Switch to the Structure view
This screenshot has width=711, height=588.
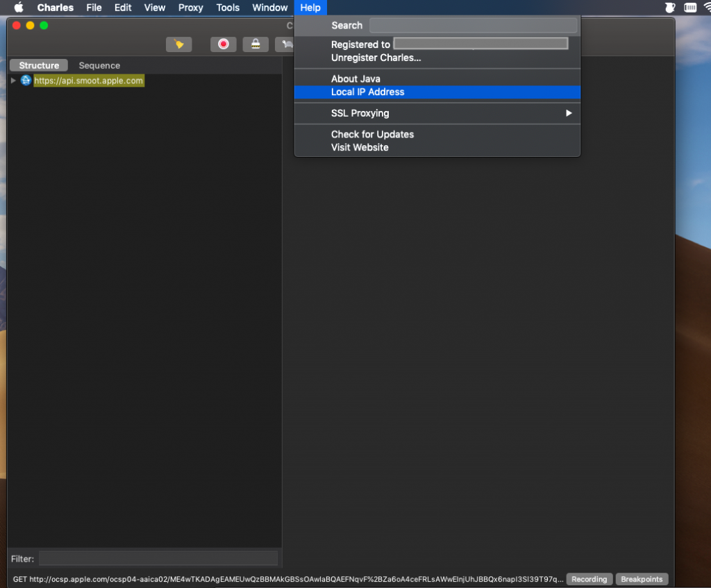pos(39,65)
